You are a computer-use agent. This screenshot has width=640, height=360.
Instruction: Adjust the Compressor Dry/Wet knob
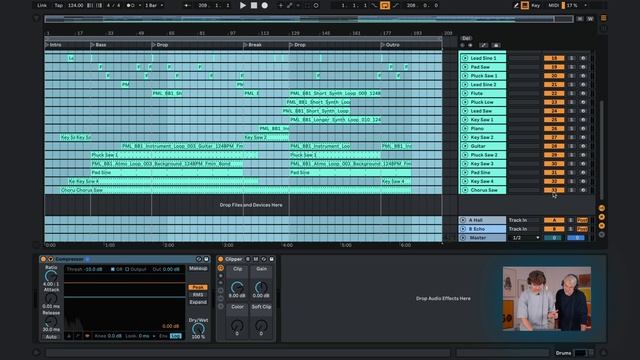(198, 329)
